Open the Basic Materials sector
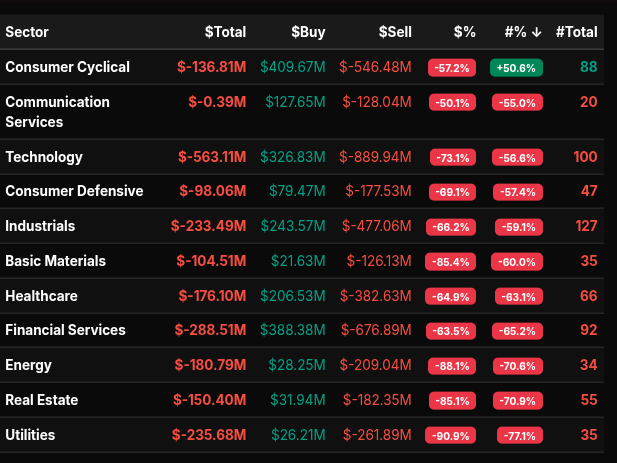617x463 pixels. coord(55,261)
